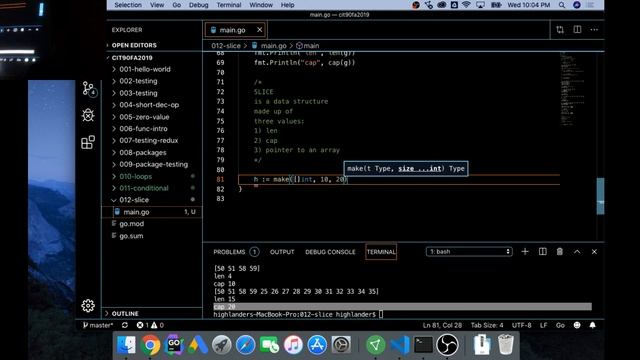
Task: Open the Extensions view icon
Action: (88, 142)
